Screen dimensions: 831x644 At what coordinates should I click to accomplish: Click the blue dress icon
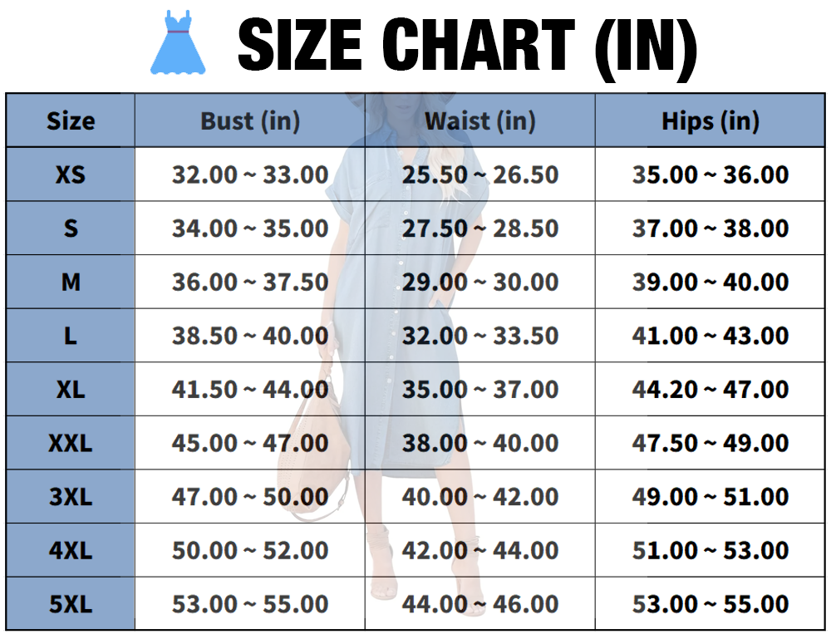[x=178, y=42]
